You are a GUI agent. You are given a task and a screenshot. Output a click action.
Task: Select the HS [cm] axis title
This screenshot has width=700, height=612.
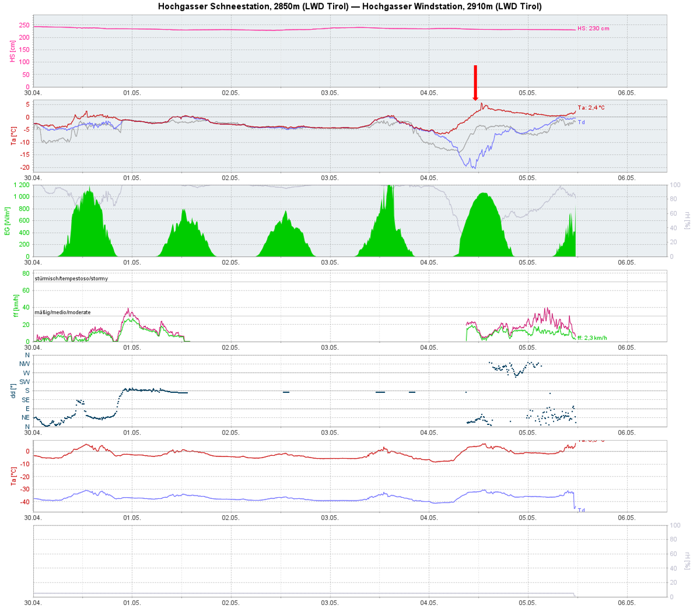click(x=13, y=51)
